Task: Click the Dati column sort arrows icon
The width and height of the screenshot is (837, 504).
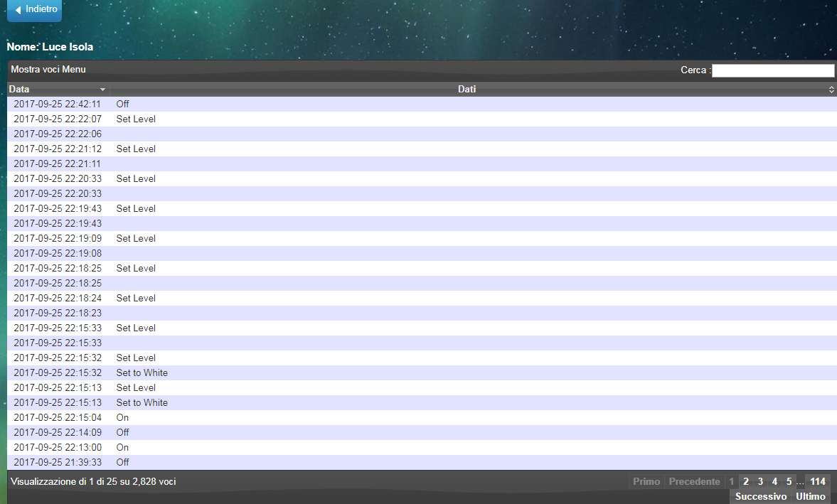Action: [831, 90]
